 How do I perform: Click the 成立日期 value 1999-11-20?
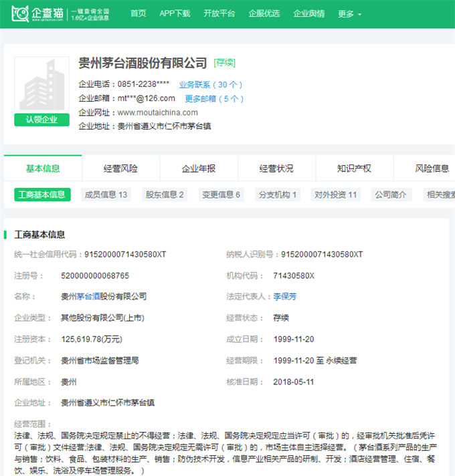(294, 339)
